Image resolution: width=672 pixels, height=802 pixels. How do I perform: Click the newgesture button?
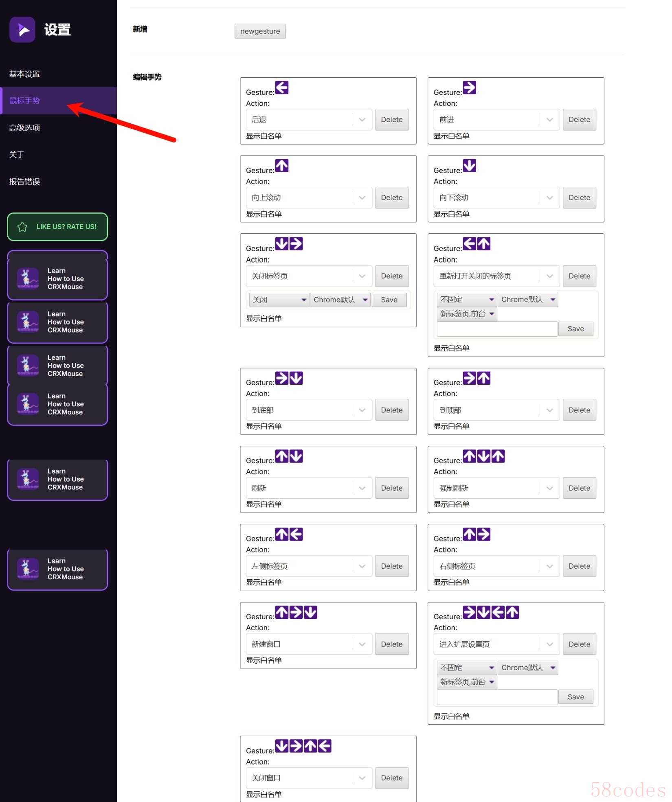260,31
